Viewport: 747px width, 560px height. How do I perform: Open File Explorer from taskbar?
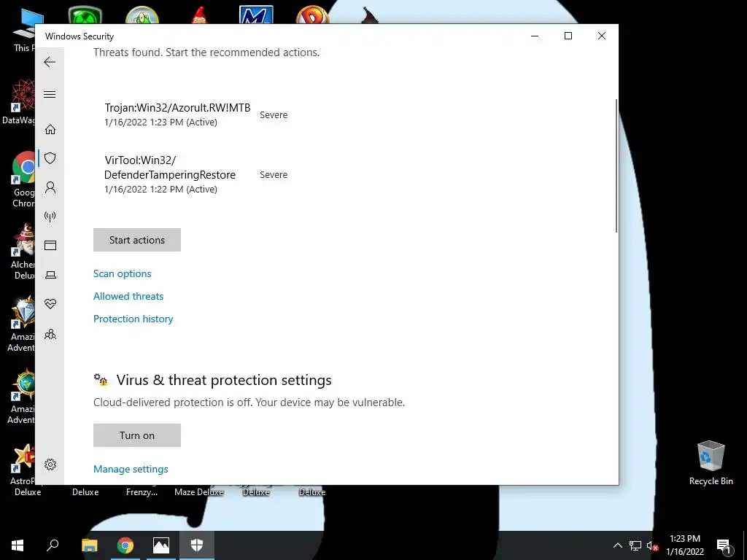[89, 545]
